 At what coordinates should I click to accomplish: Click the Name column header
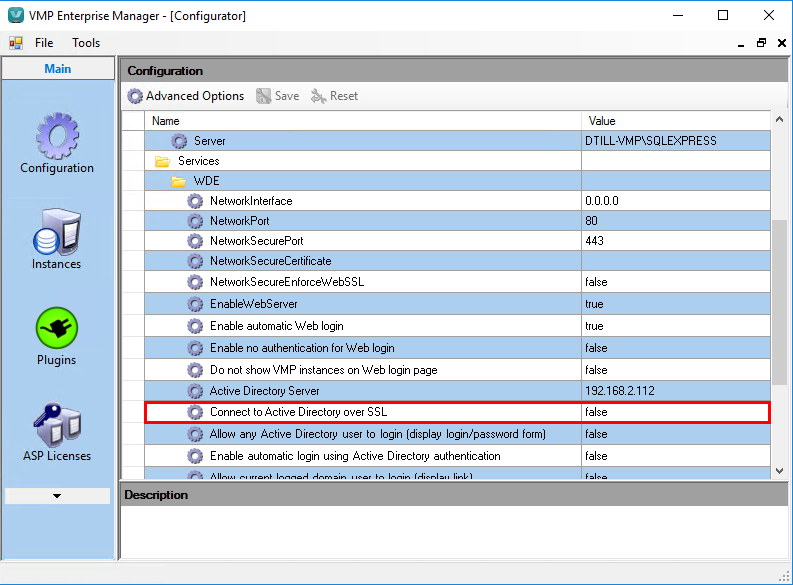(363, 121)
